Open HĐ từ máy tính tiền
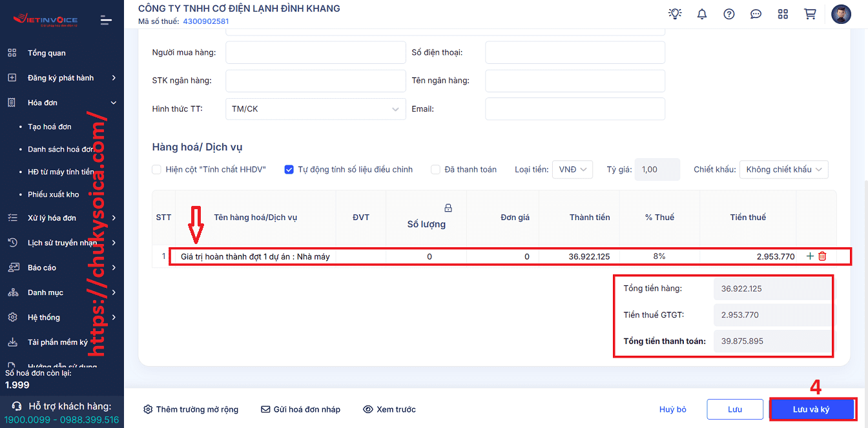 [61, 172]
